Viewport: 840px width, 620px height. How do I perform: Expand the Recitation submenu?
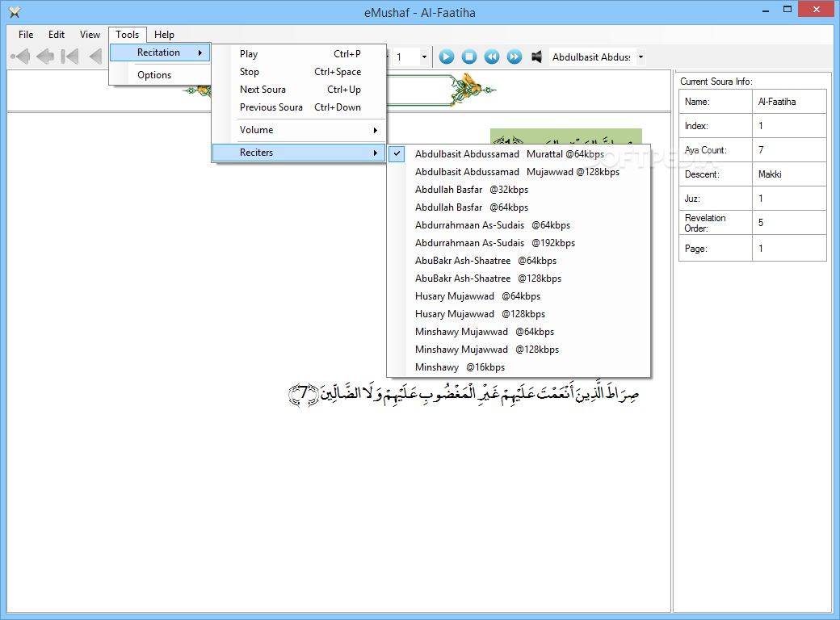(x=160, y=52)
